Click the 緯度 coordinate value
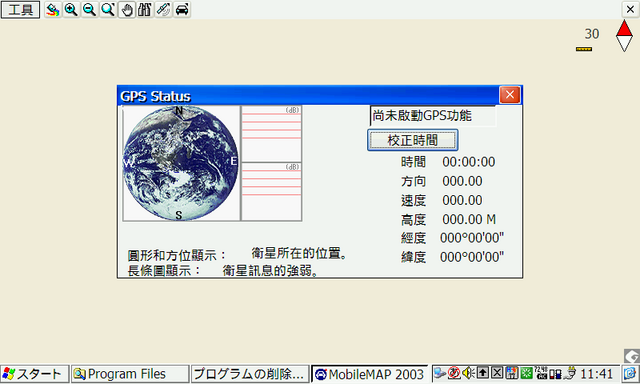The height and width of the screenshot is (384, 640). click(472, 257)
